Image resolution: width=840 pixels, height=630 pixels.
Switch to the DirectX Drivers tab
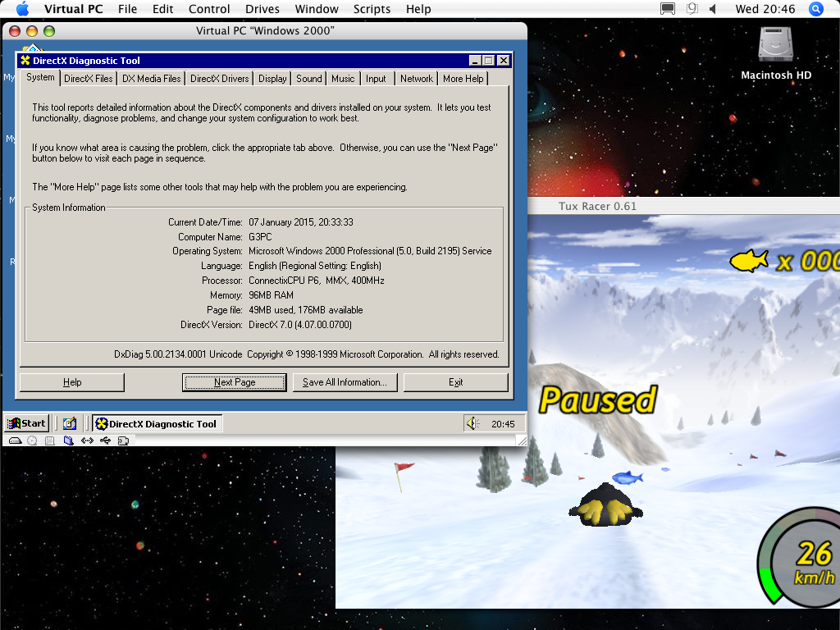[220, 79]
